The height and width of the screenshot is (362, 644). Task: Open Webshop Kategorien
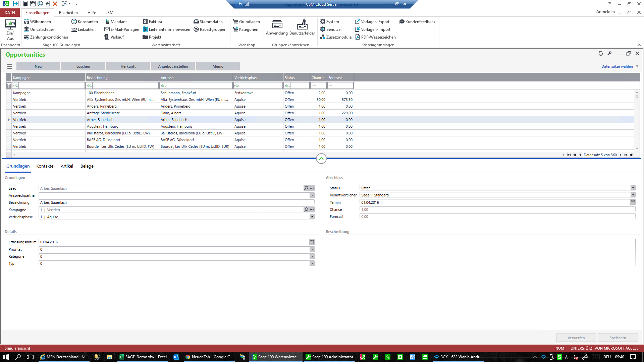(x=246, y=29)
